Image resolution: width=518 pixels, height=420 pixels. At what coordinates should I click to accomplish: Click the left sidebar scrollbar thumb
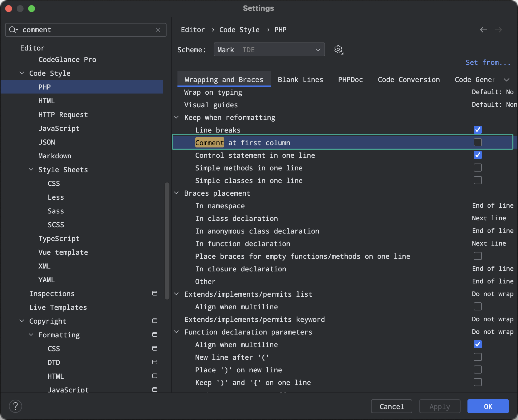[167, 241]
